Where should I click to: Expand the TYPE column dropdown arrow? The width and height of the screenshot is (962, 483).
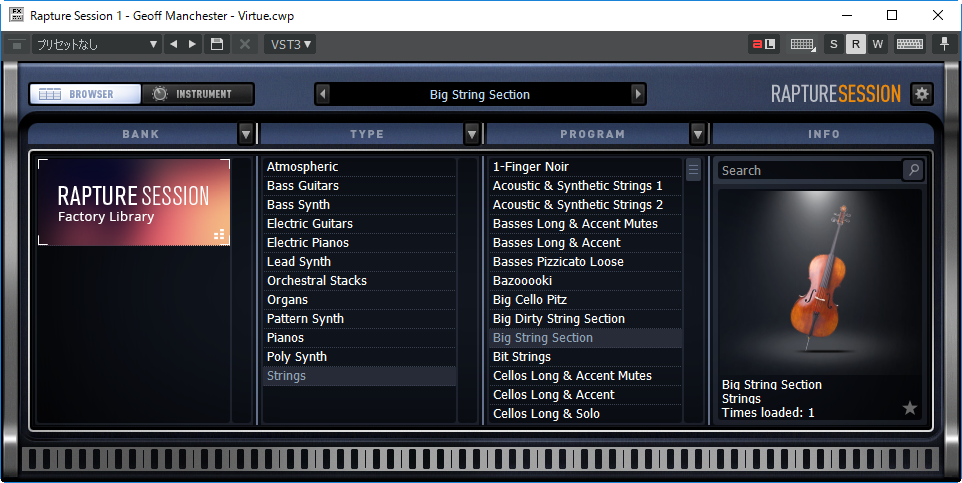(x=471, y=134)
